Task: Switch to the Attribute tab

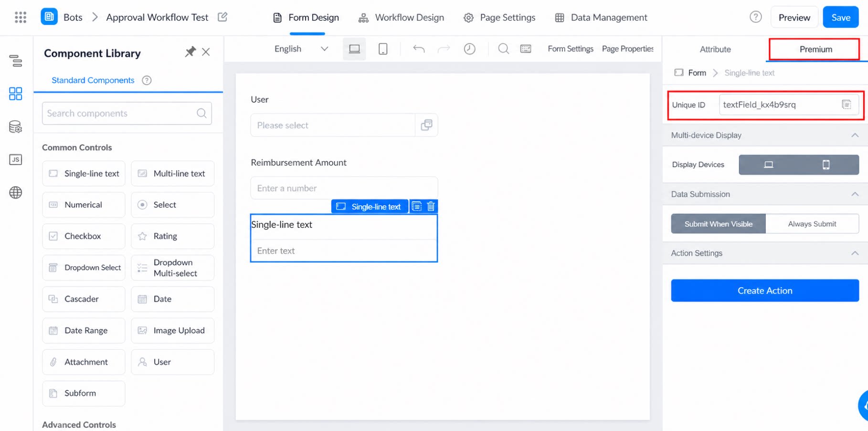Action: click(715, 49)
